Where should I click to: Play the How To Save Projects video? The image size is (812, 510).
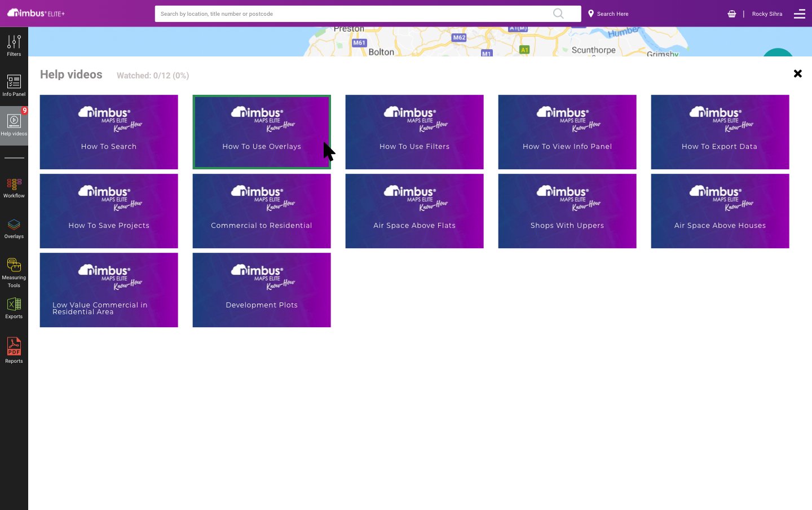pos(109,211)
